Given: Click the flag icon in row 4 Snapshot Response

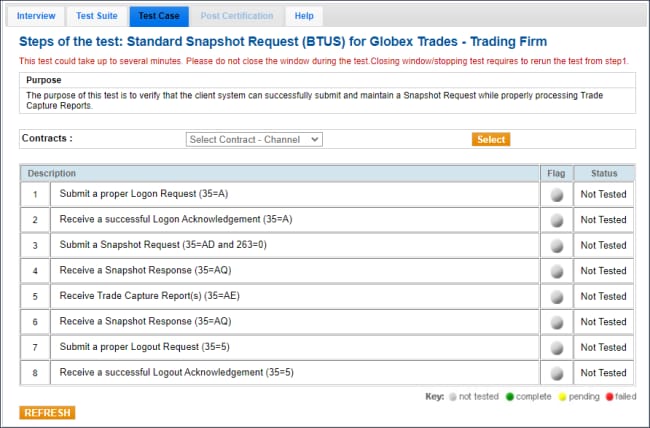Looking at the screenshot, I should pos(556,271).
